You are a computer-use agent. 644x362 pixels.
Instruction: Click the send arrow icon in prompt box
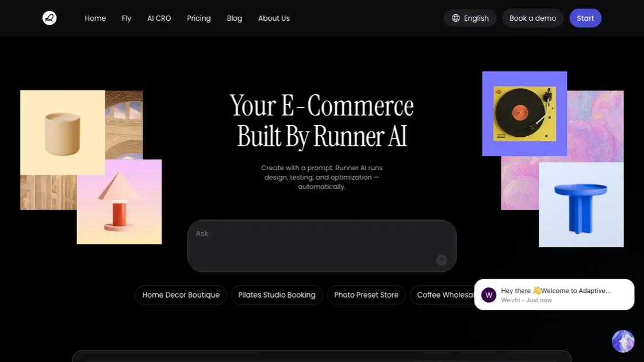point(442,260)
